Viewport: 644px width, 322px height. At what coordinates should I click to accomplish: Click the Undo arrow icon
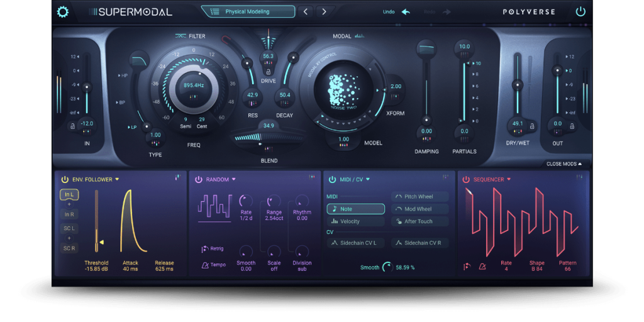point(406,12)
